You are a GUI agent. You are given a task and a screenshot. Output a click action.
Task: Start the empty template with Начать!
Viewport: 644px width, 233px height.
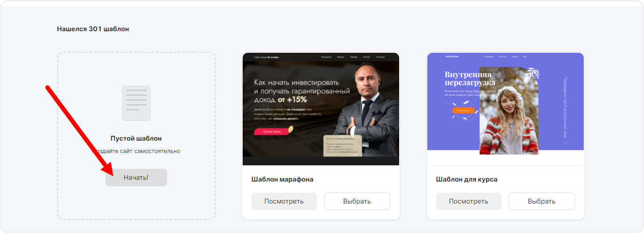click(x=136, y=178)
